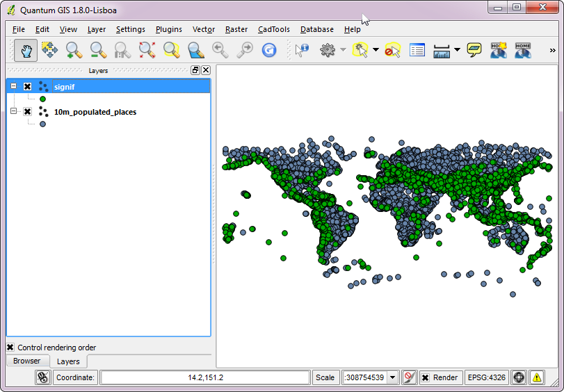The height and width of the screenshot is (392, 564).
Task: Switch to the Browser tab
Action: click(x=27, y=361)
